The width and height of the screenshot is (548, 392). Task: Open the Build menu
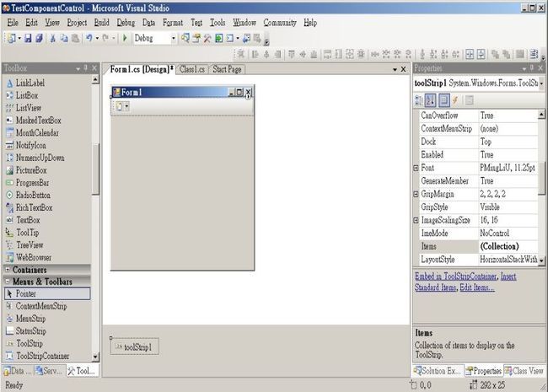[102, 23]
